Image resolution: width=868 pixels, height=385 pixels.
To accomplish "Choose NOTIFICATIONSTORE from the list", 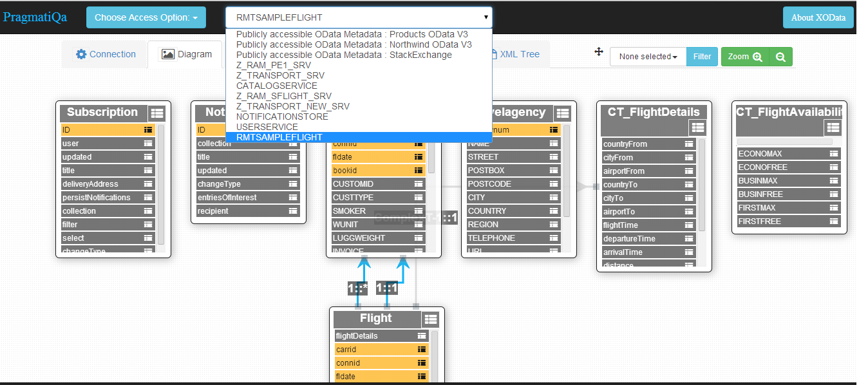I will tap(359, 117).
